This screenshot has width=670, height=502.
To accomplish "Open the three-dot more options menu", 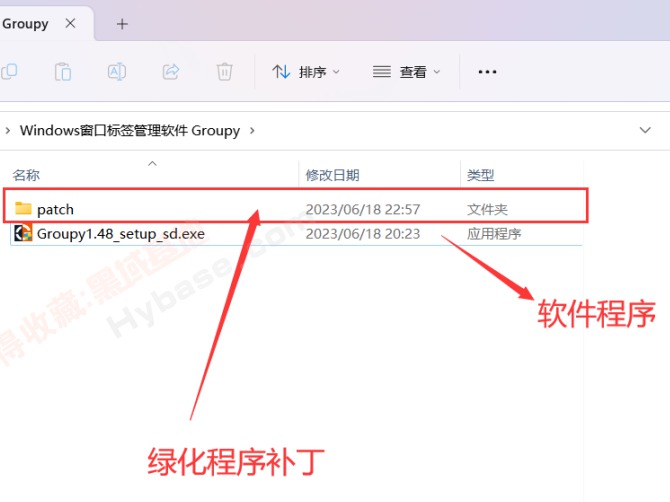I will point(487,72).
